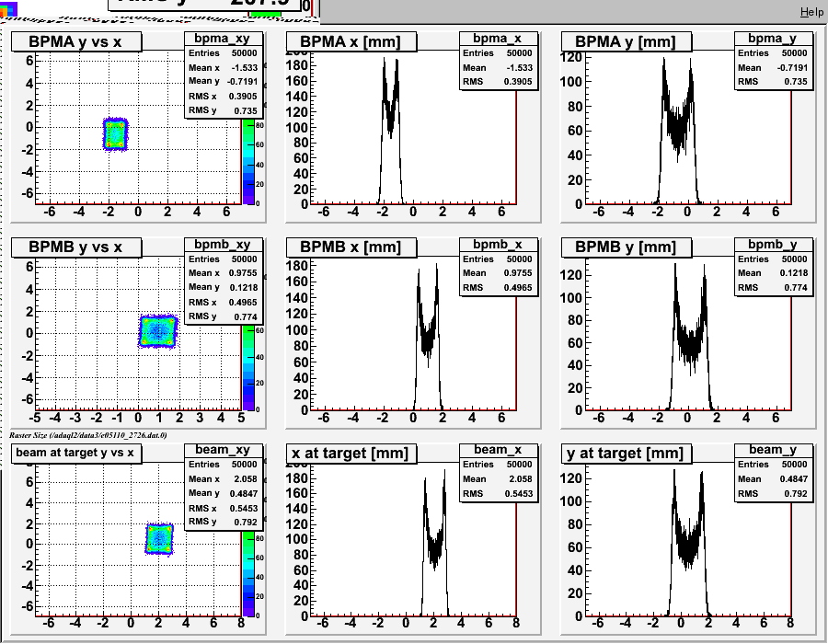Click 'RMS y 0.735' in bpma_xy stats
Viewport: 828px width, 644px height.
click(x=224, y=110)
